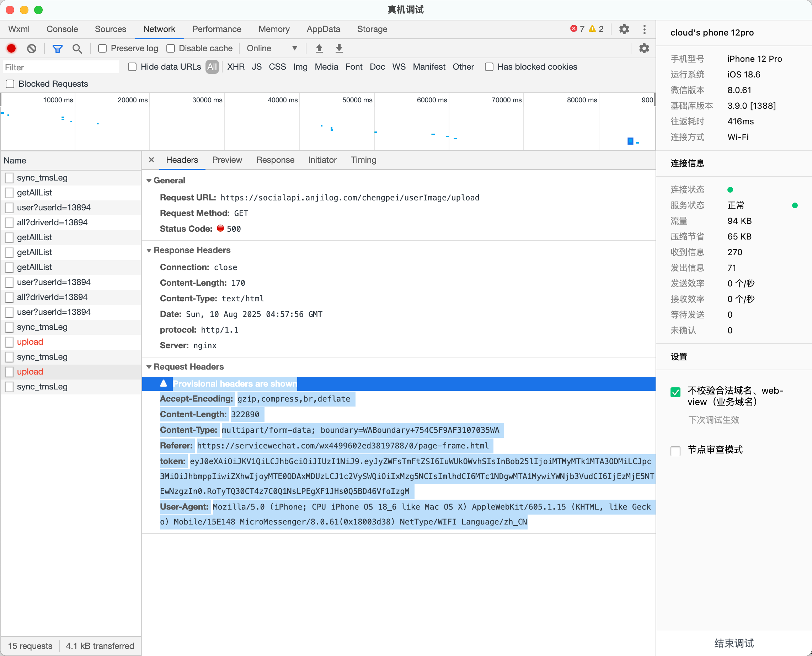This screenshot has height=656, width=812.
Task: Filter requests by XHR type
Action: tap(235, 67)
